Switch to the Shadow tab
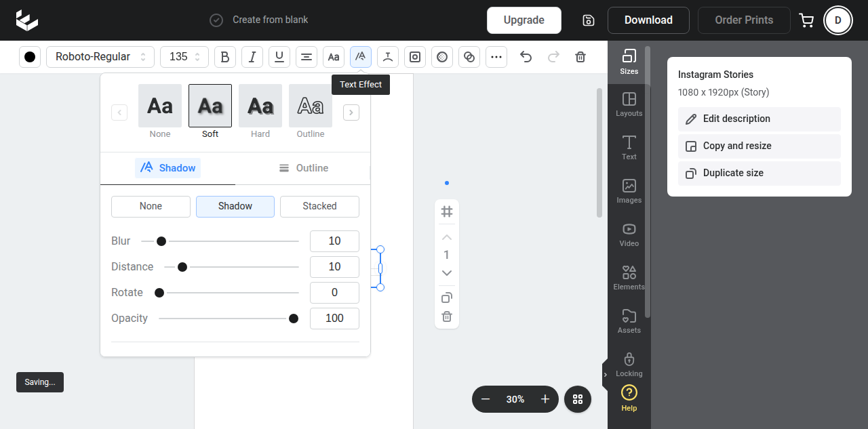The image size is (868, 429). pos(167,168)
